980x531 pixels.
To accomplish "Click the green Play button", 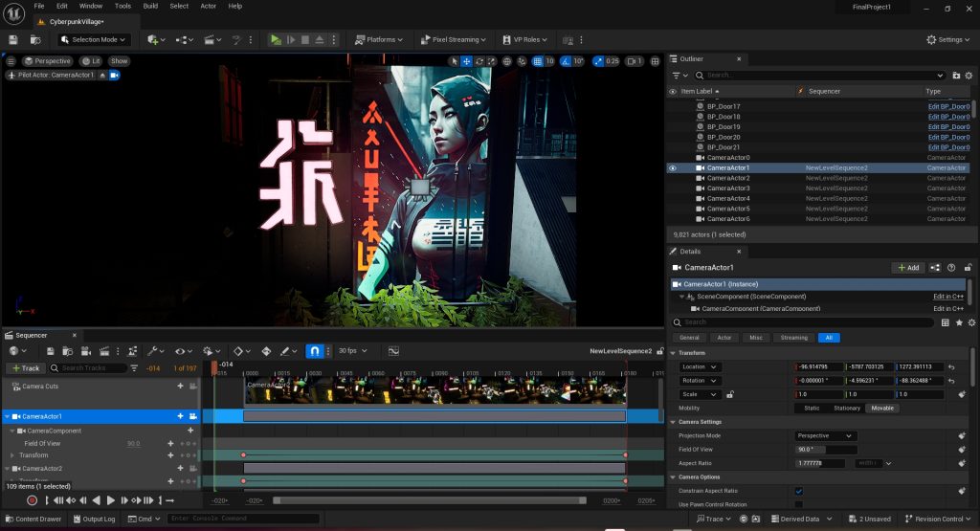I will point(276,39).
